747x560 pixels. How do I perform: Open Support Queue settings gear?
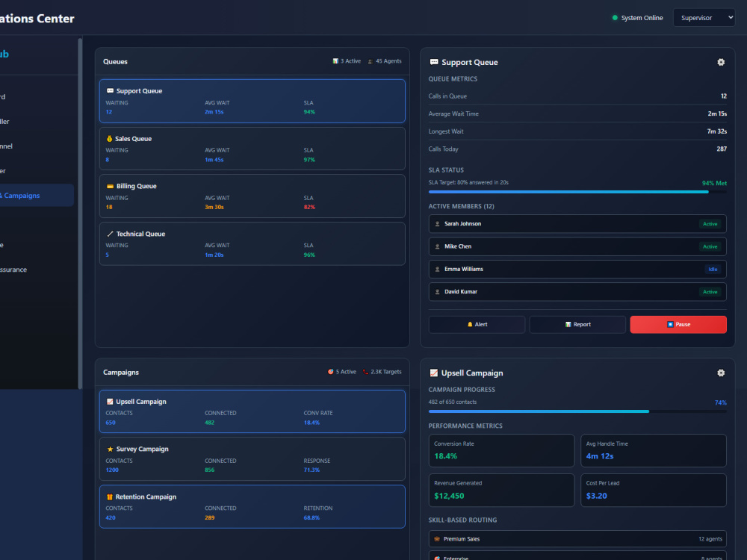[x=721, y=63]
